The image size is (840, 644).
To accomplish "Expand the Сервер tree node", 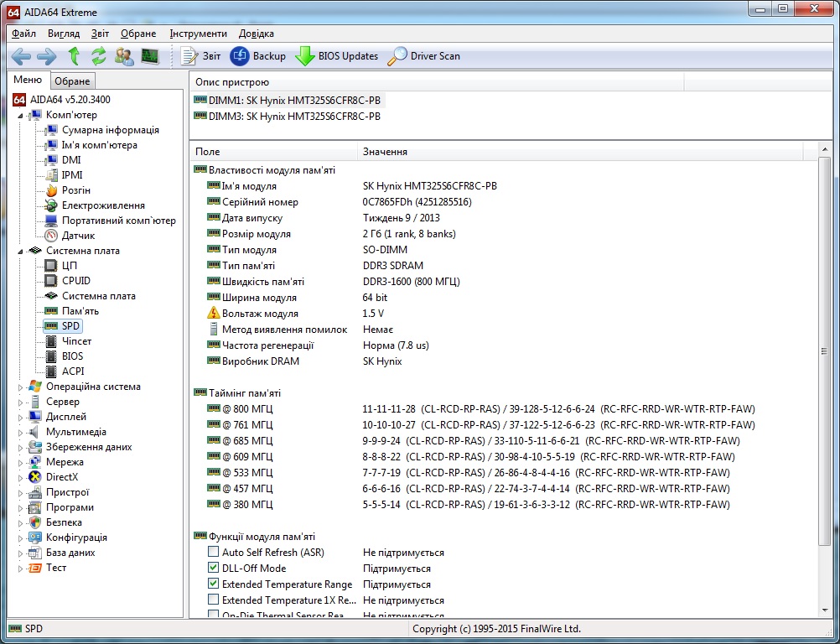I will [20, 402].
